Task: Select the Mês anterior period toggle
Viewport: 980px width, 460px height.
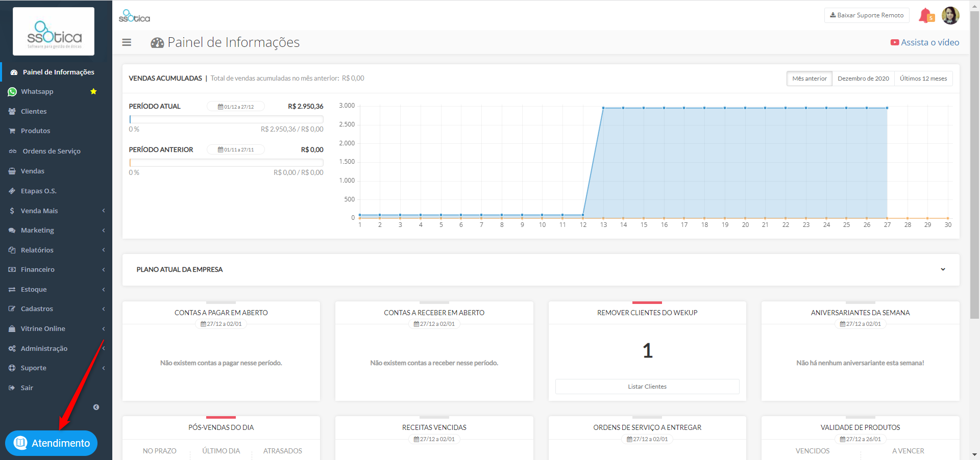Action: (809, 79)
